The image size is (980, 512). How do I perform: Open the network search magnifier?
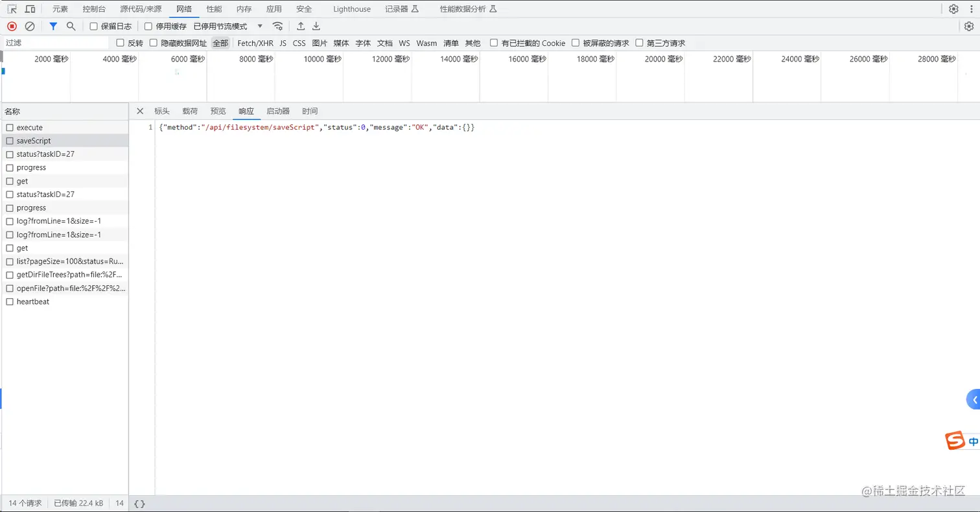point(71,26)
